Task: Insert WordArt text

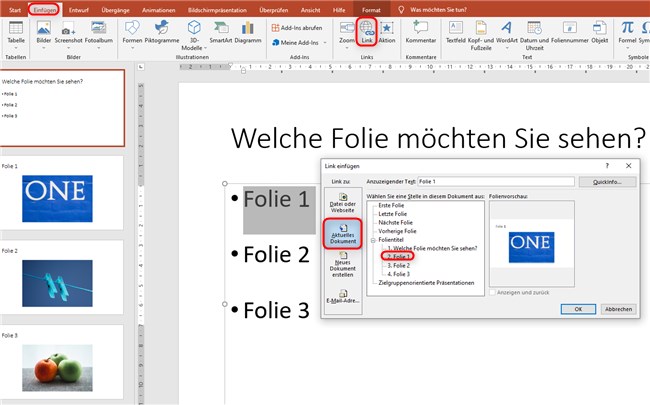Action: tap(507, 34)
